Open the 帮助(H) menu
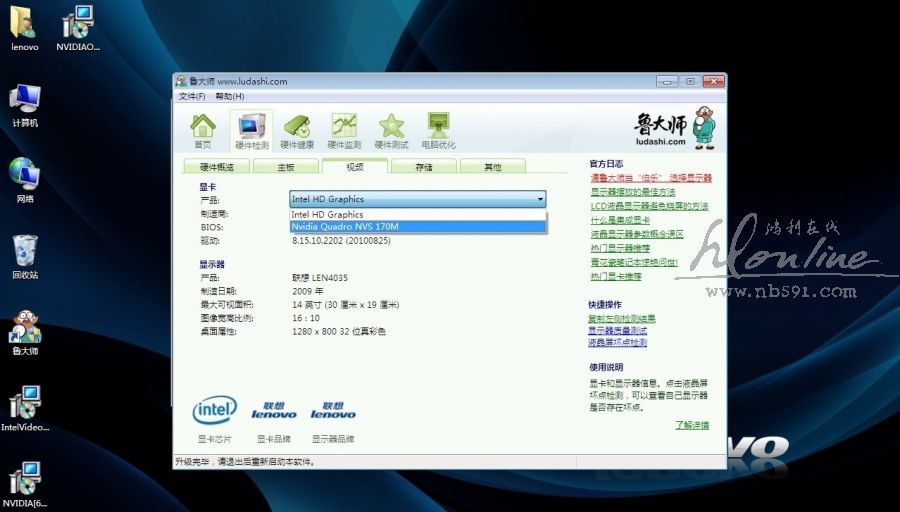 (x=230, y=96)
